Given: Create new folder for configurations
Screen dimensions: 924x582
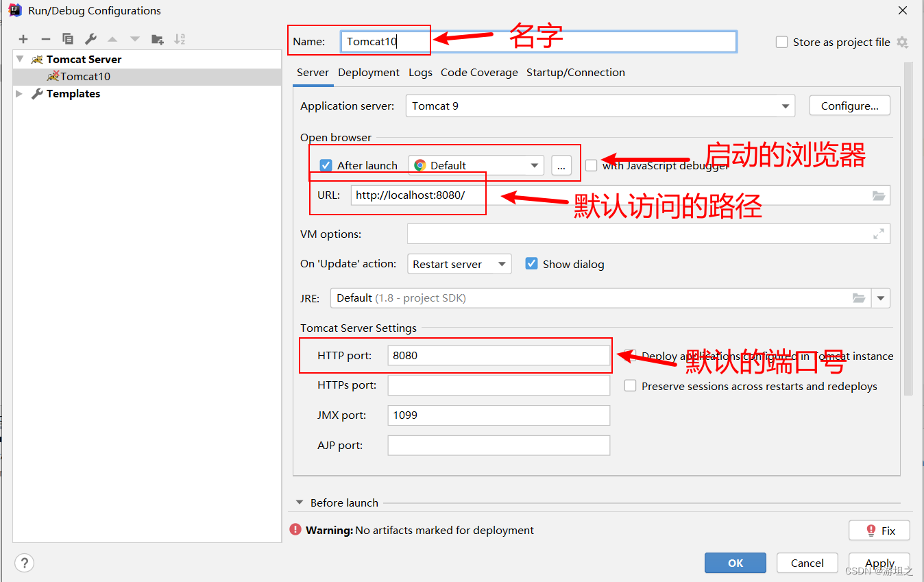Looking at the screenshot, I should coord(158,40).
